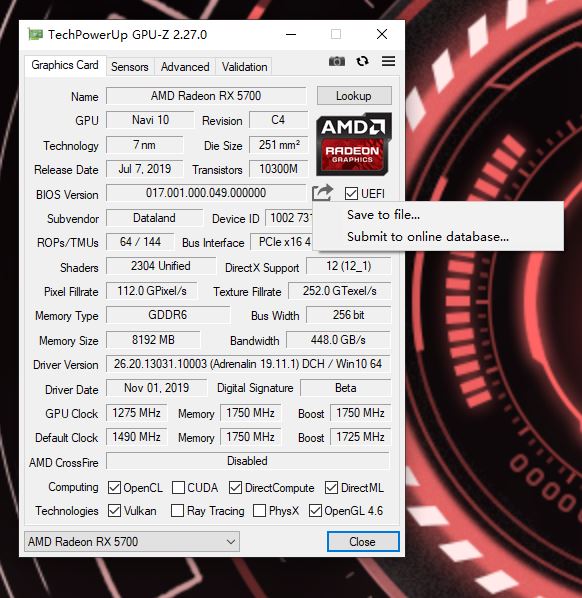This screenshot has width=582, height=598.
Task: Click the Die Size value 251 mm²
Action: tap(279, 145)
